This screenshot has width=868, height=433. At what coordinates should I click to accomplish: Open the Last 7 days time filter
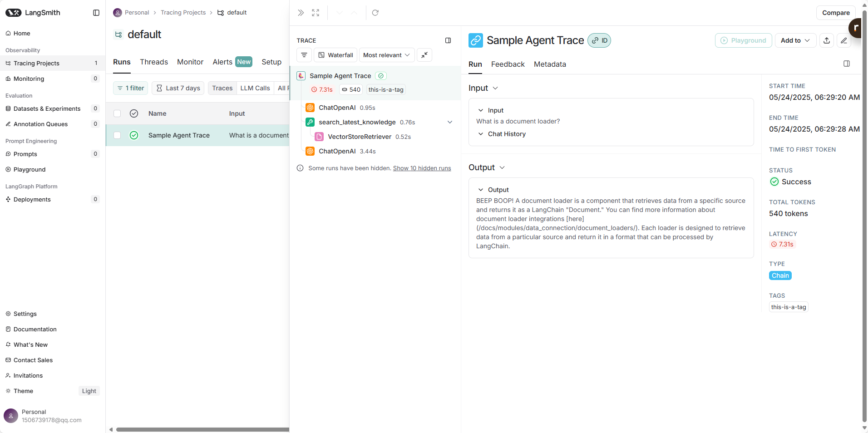coord(178,88)
